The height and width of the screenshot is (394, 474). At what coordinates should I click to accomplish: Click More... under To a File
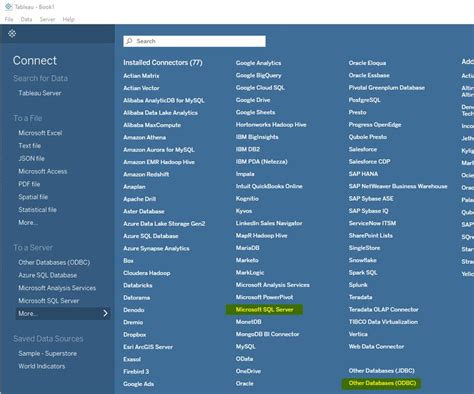tap(28, 222)
